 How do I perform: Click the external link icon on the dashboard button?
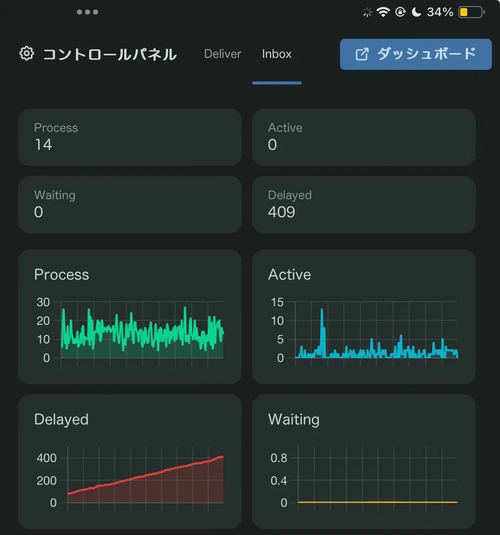[362, 54]
